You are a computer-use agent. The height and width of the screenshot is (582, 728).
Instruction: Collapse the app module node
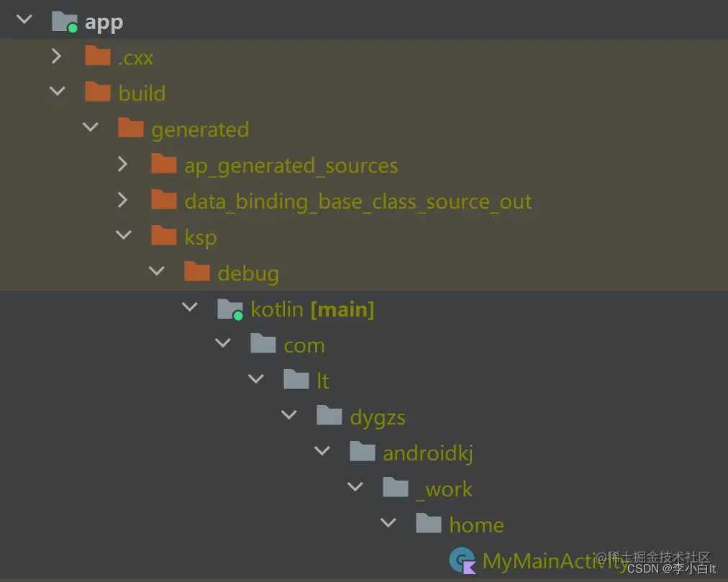(x=22, y=19)
